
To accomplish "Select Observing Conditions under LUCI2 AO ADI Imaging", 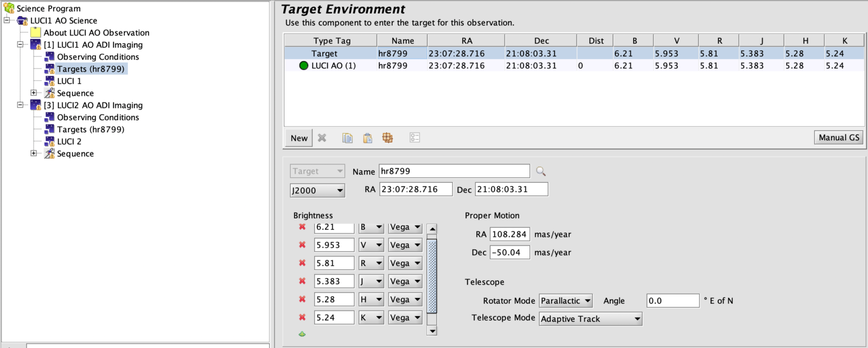I will click(98, 117).
